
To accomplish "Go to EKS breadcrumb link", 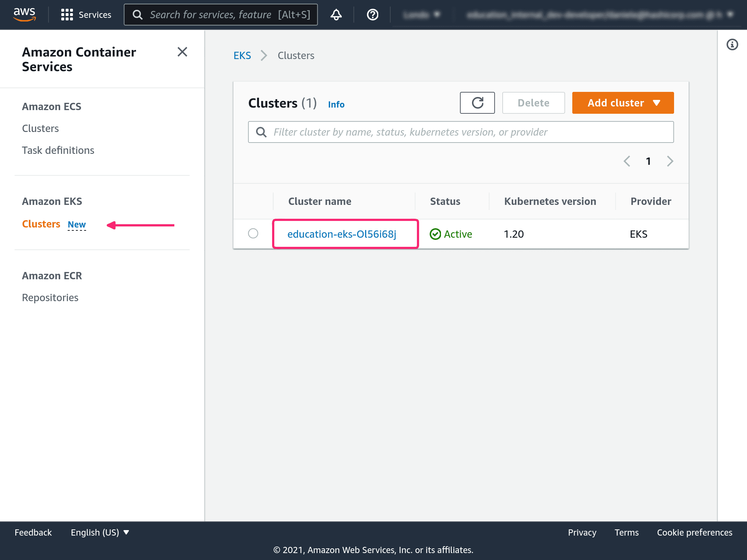I will (242, 55).
